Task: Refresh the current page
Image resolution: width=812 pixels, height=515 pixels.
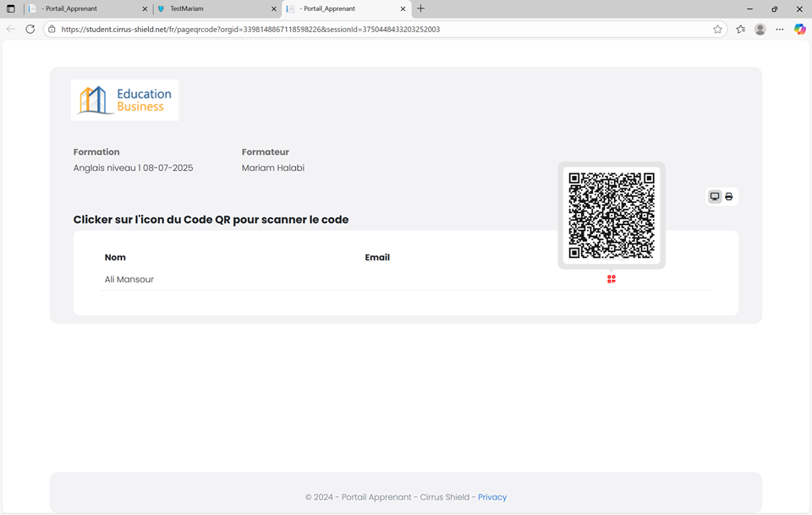Action: [30, 30]
